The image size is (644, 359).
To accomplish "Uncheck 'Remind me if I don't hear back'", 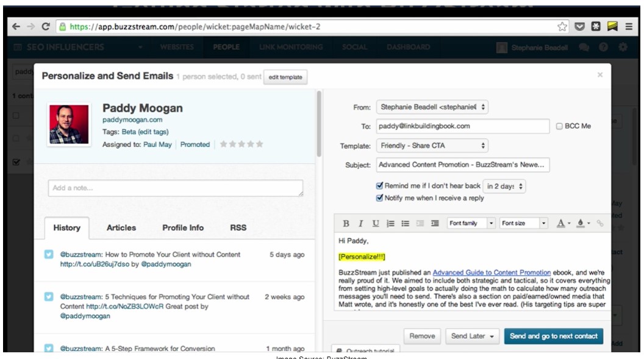I will 379,185.
